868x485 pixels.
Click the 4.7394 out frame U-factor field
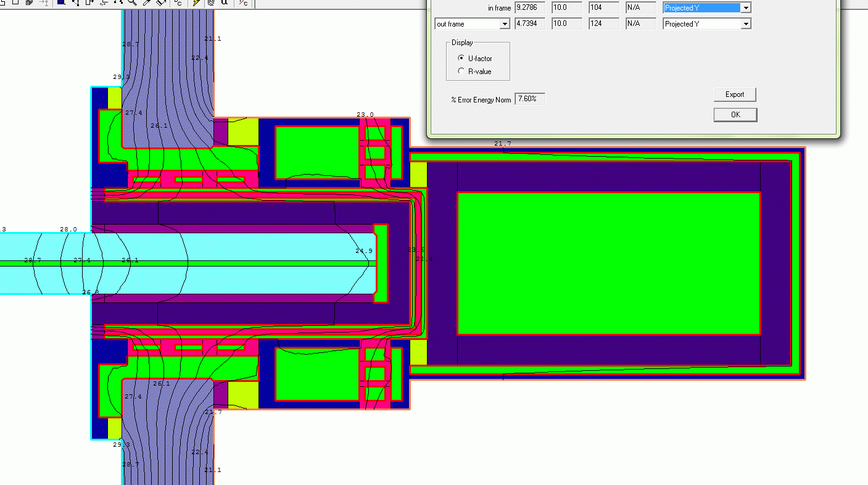pos(530,24)
